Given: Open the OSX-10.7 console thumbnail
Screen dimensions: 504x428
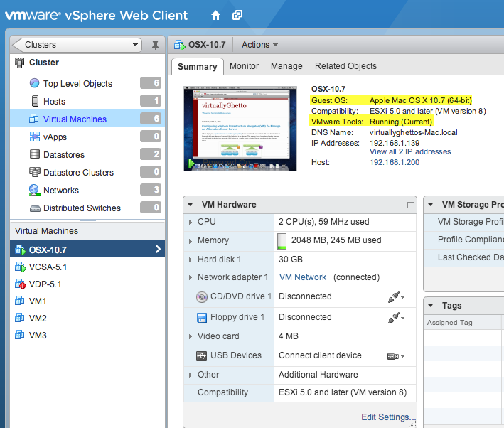Looking at the screenshot, I should pos(240,128).
